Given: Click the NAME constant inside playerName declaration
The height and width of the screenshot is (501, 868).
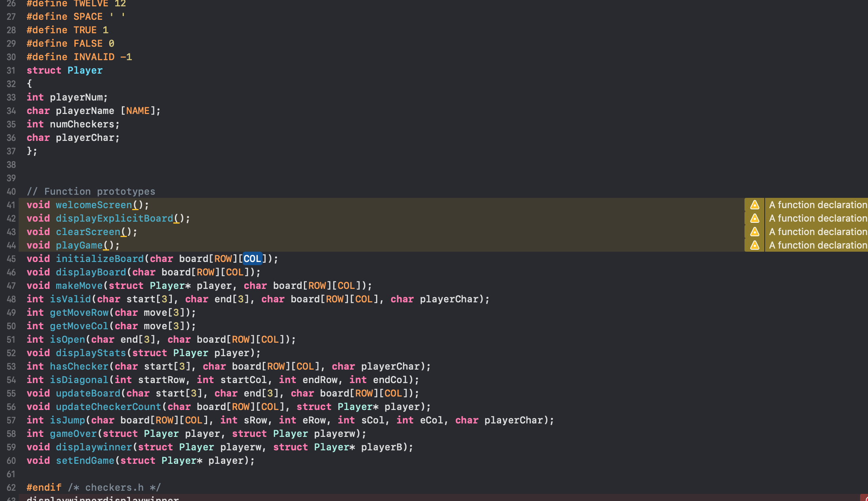Looking at the screenshot, I should [x=137, y=110].
